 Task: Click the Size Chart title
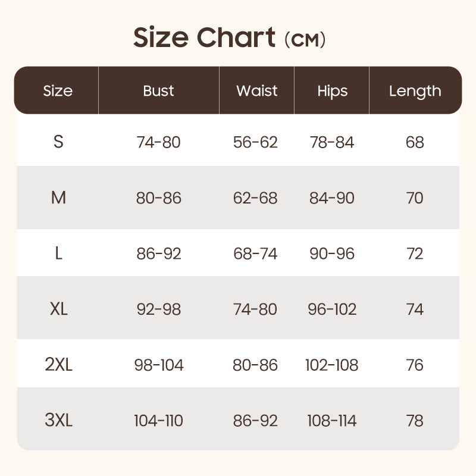[229, 37]
